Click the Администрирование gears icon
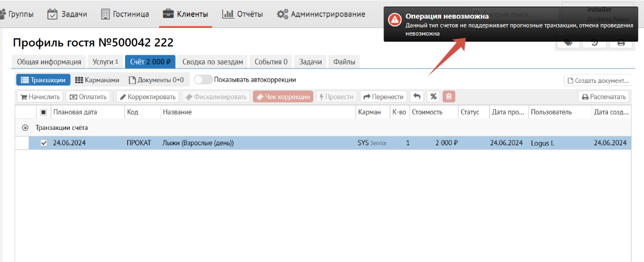Image resolution: width=644 pixels, height=262 pixels. click(282, 14)
